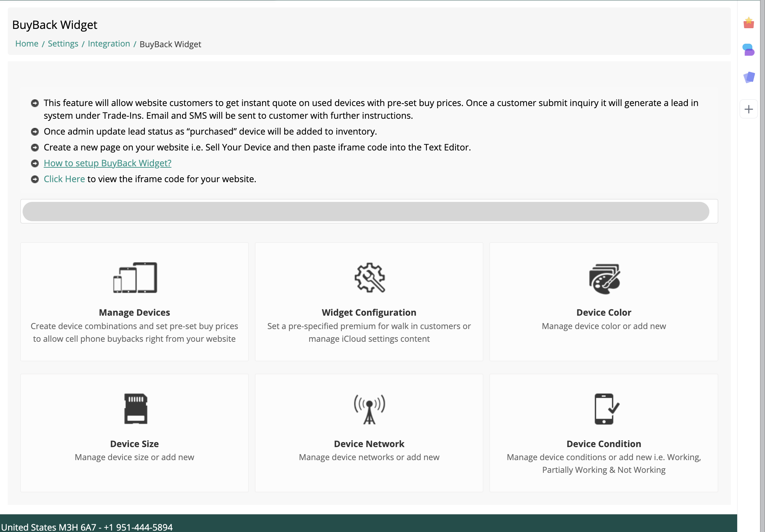Open Device Condition phone-check icon
Image resolution: width=765 pixels, height=532 pixels.
coord(607,409)
